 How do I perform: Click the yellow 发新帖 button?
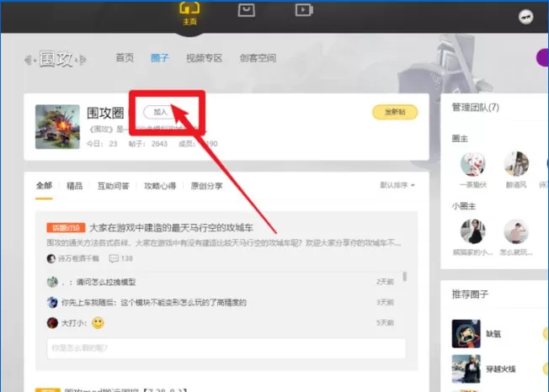(395, 112)
